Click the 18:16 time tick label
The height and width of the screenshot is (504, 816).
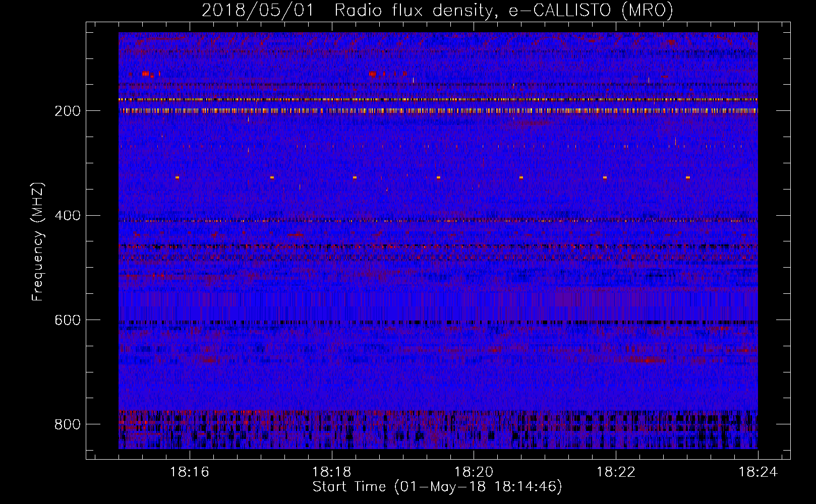(x=190, y=472)
